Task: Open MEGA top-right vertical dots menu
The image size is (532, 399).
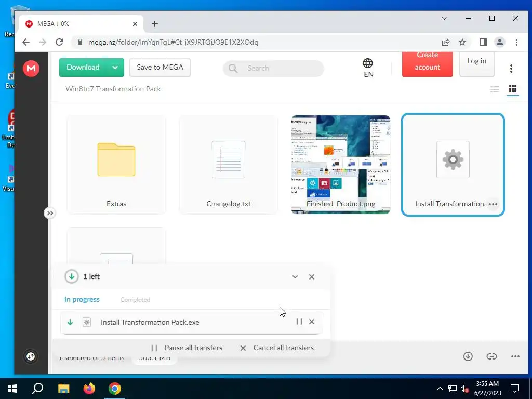Action: click(511, 69)
